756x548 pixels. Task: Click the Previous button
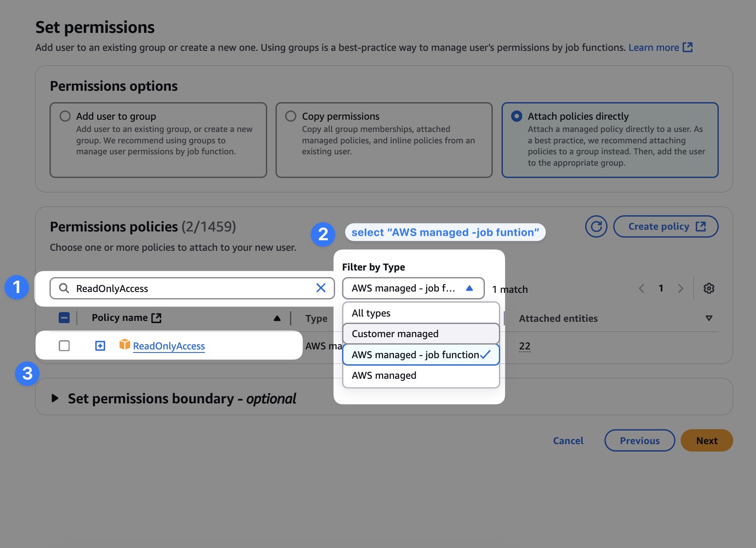[x=639, y=441]
